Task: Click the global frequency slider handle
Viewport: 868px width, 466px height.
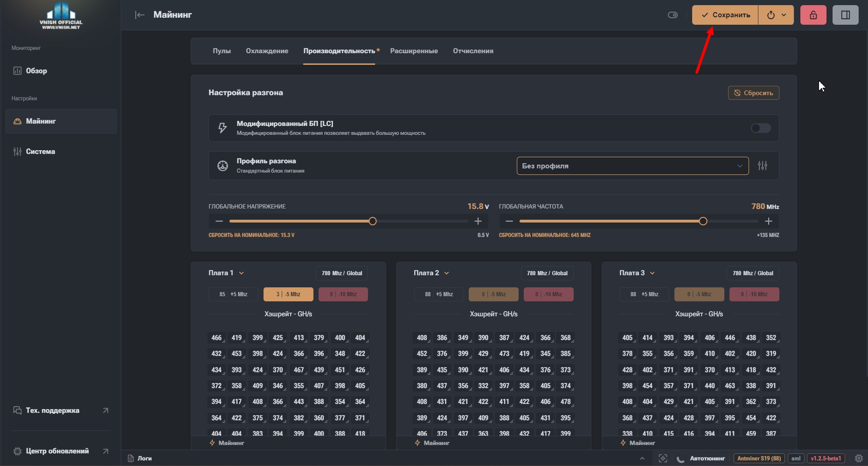Action: tap(703, 221)
